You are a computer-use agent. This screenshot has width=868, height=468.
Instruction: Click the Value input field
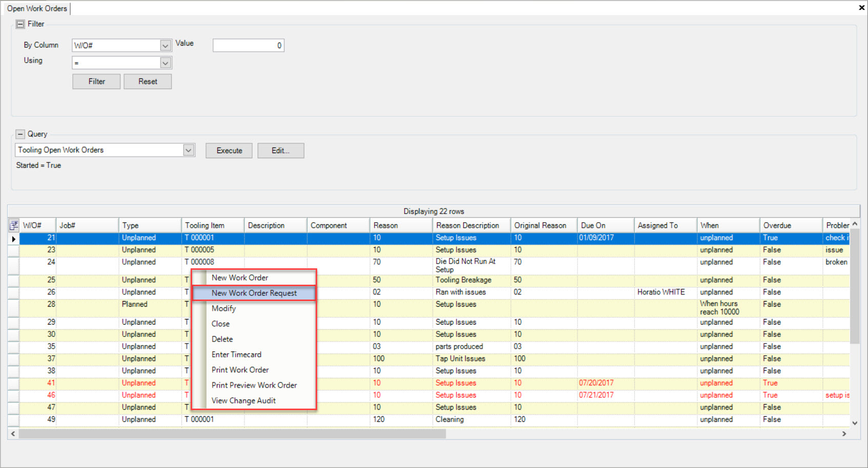click(x=249, y=46)
